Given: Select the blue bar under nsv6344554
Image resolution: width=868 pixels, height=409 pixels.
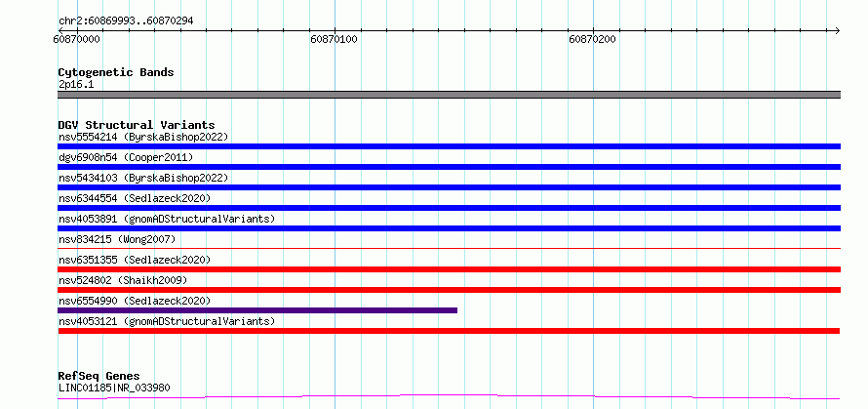Looking at the screenshot, I should 449,208.
